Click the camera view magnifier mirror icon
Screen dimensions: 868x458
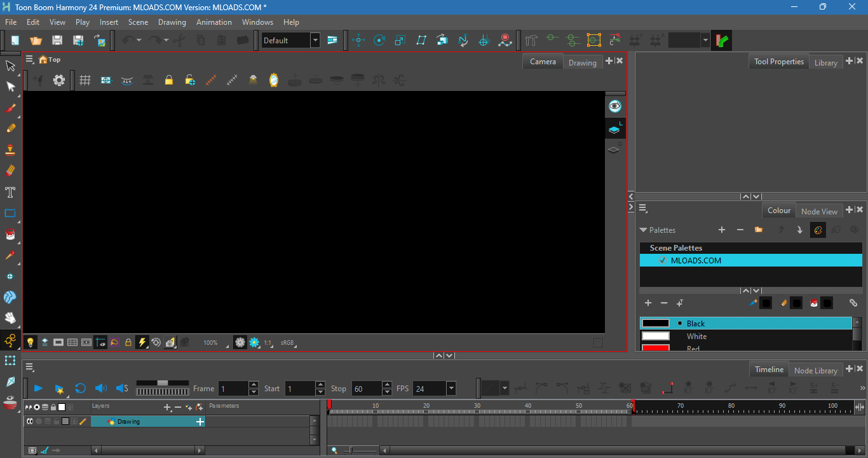(274, 80)
